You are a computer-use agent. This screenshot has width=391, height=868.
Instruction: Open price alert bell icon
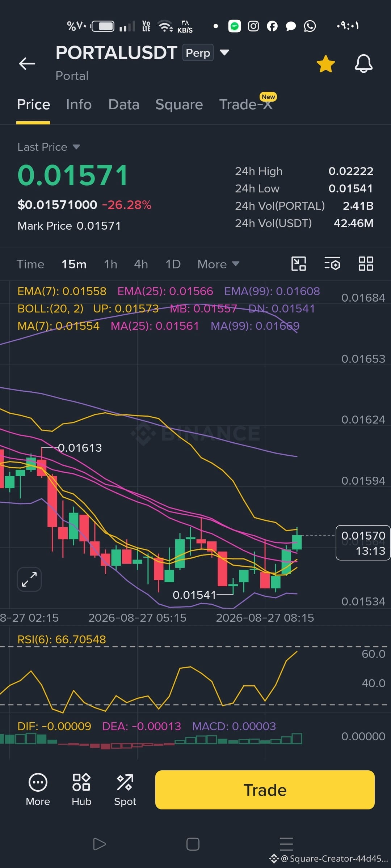tap(363, 64)
